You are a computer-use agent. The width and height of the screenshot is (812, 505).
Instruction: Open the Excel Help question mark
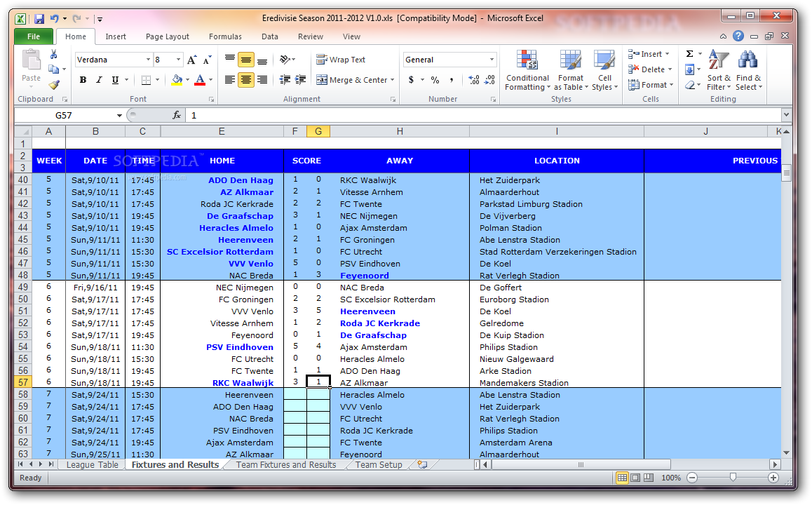coord(738,36)
